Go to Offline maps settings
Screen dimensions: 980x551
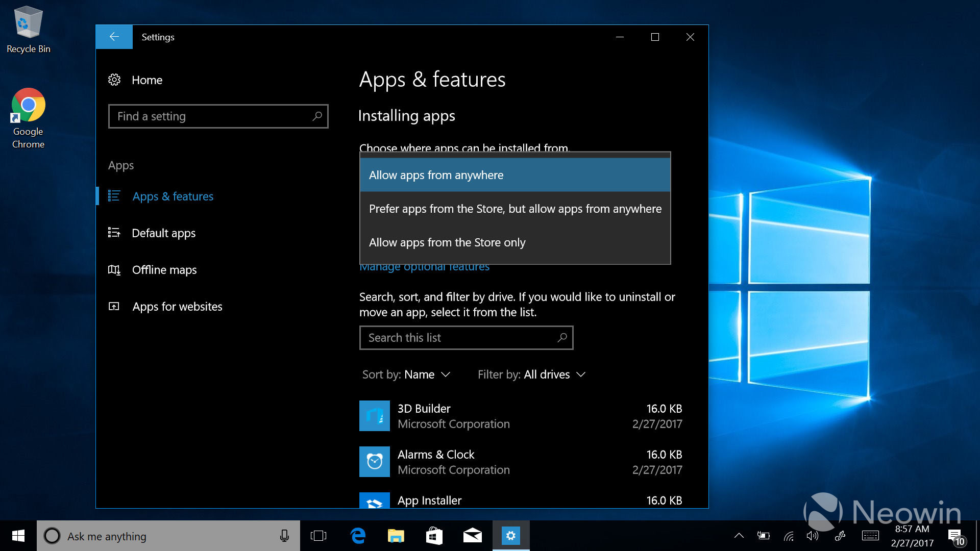[164, 270]
